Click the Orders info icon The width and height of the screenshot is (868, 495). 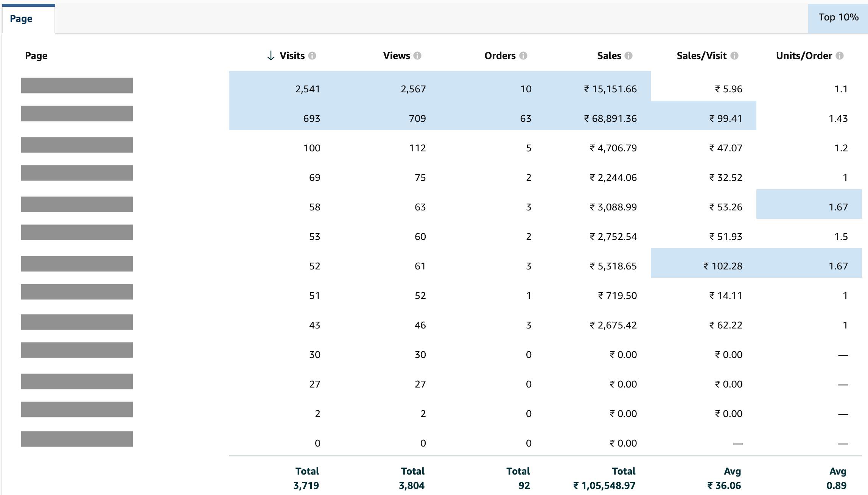coord(523,56)
